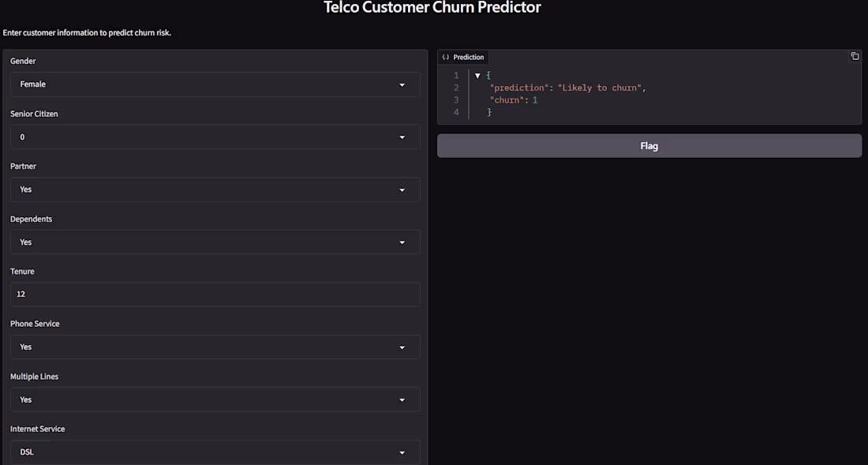The image size is (868, 465).
Task: Select the Senior Citizen field showing 0
Action: click(215, 137)
